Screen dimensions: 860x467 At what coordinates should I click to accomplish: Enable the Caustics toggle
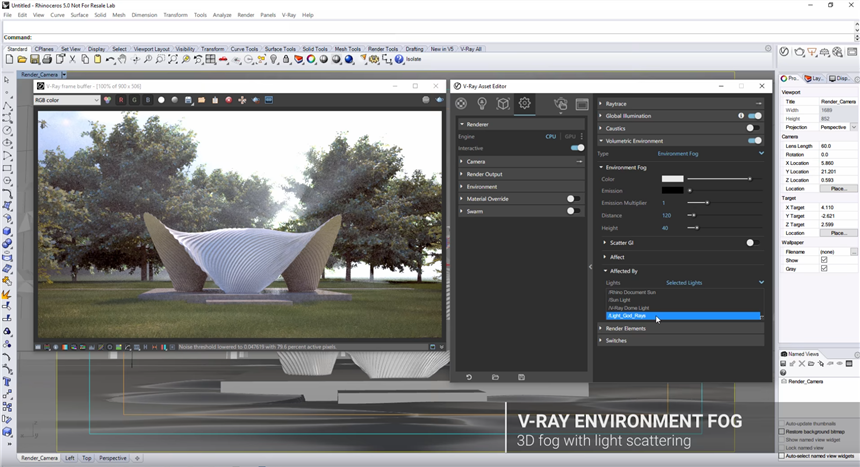click(752, 128)
